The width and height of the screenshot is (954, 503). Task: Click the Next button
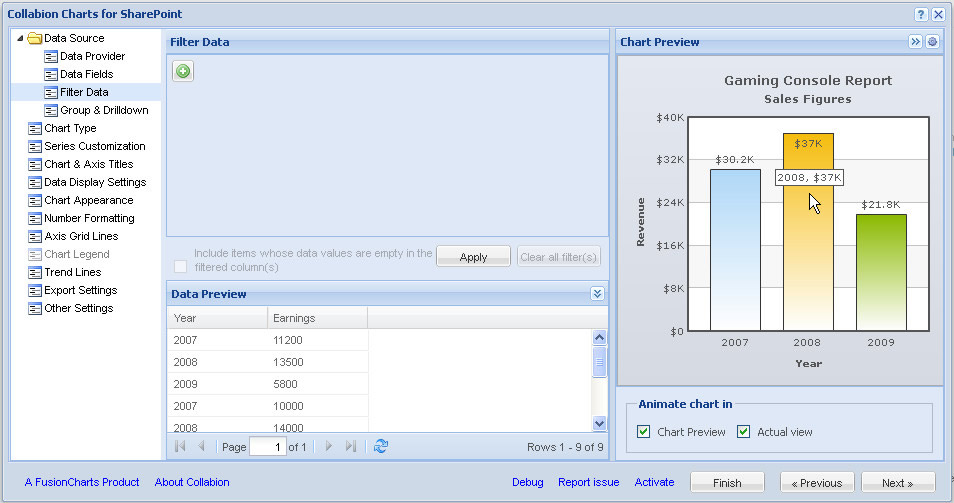(898, 483)
